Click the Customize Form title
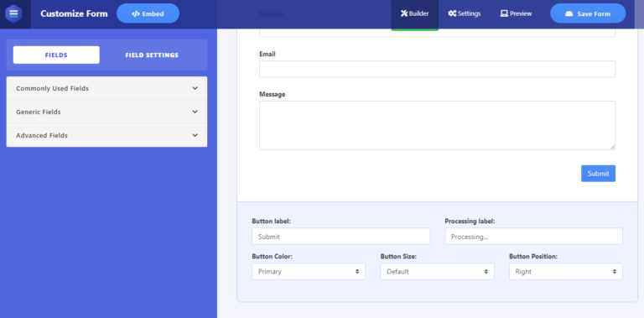Screen dimensions: 644x318 [74, 13]
